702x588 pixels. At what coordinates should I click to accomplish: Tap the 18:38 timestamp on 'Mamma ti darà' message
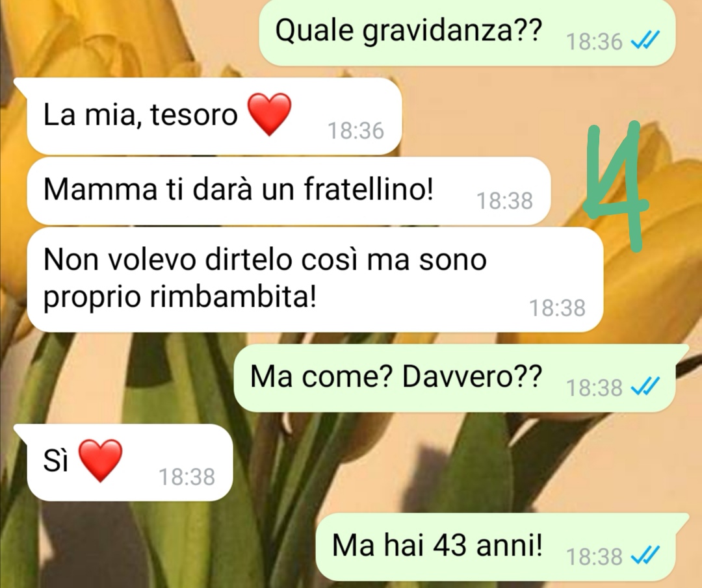(504, 201)
